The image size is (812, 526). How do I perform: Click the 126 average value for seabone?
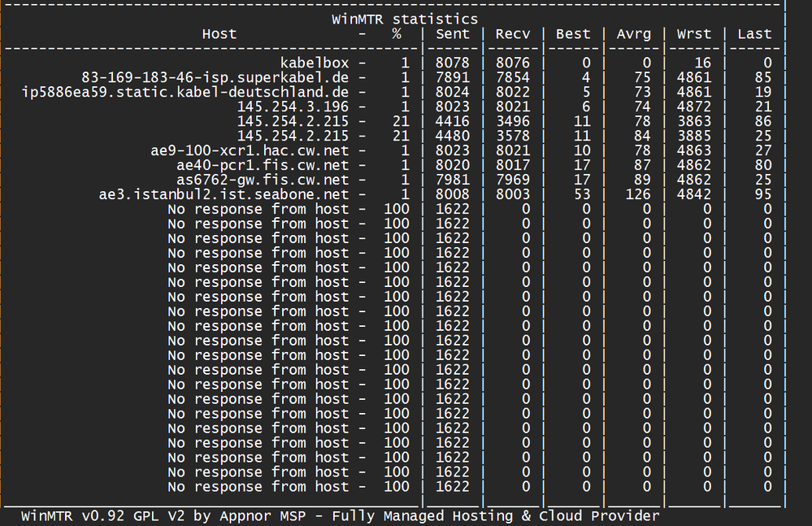coord(638,194)
